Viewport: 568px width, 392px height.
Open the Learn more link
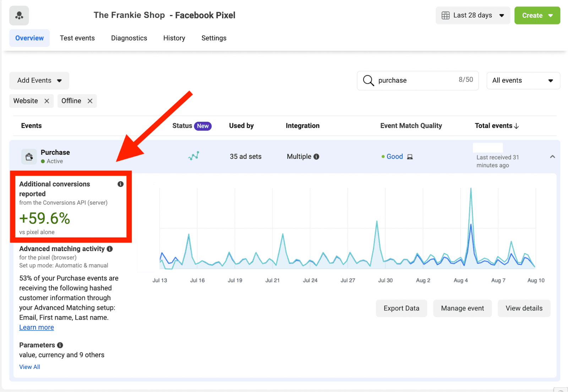[x=37, y=327]
